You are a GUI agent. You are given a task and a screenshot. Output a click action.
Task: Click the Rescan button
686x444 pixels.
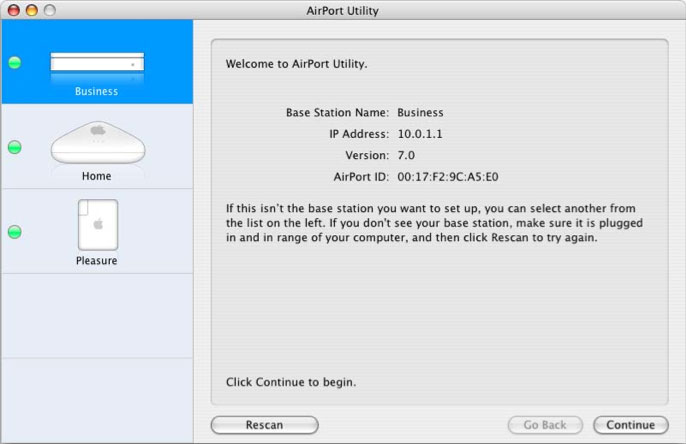pyautogui.click(x=265, y=425)
